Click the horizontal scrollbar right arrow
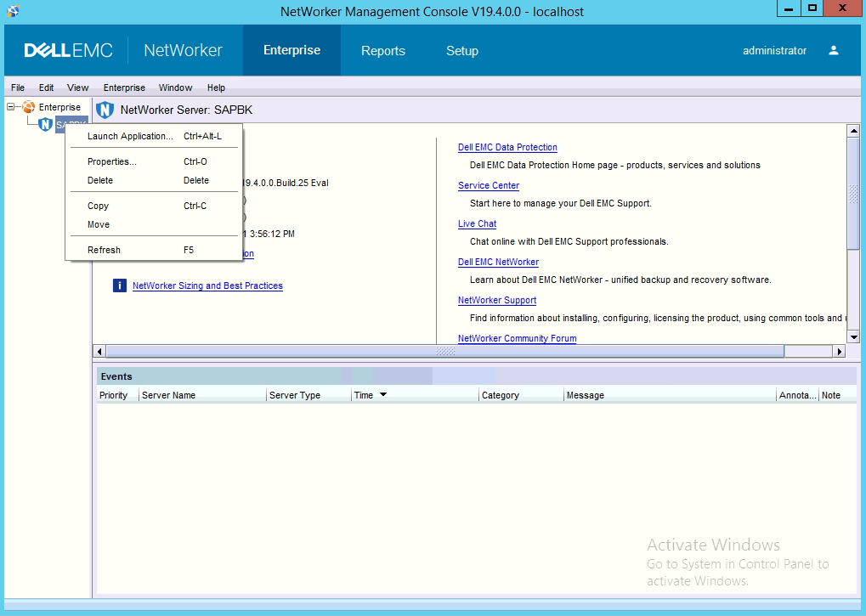The height and width of the screenshot is (616, 866). pyautogui.click(x=840, y=352)
